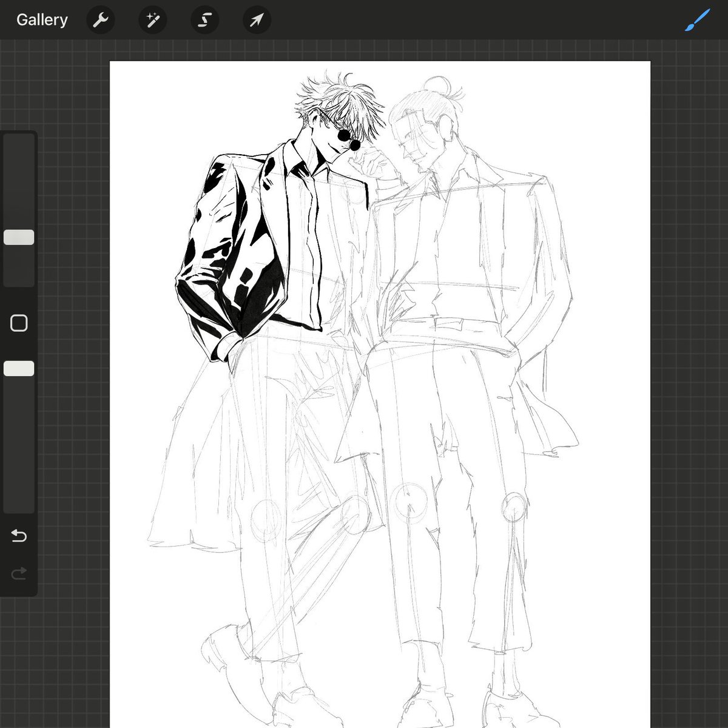
Task: Adjust brush opacity with the lower sidebar slider
Action: (x=19, y=368)
